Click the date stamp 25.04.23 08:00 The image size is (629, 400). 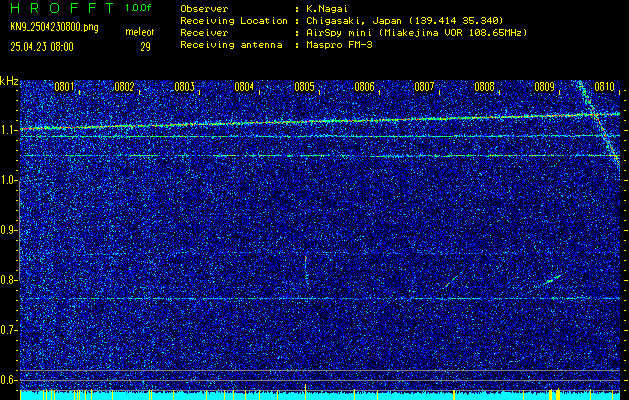(42, 47)
